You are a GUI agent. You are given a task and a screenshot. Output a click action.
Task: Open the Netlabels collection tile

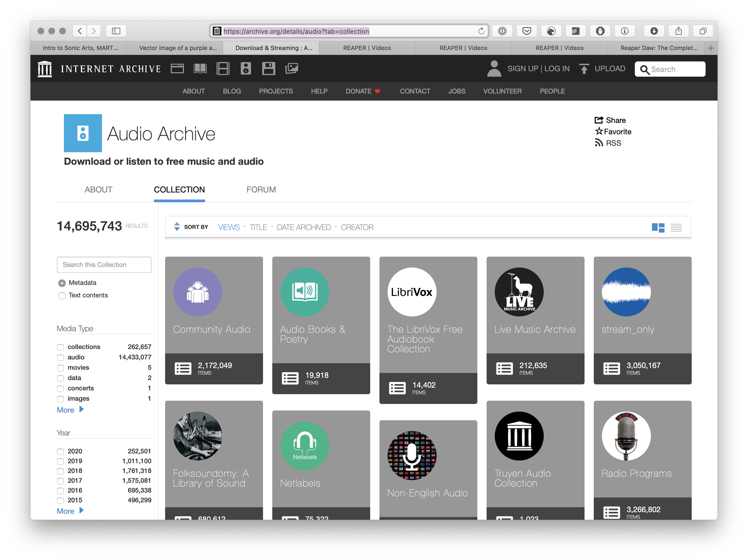point(321,465)
